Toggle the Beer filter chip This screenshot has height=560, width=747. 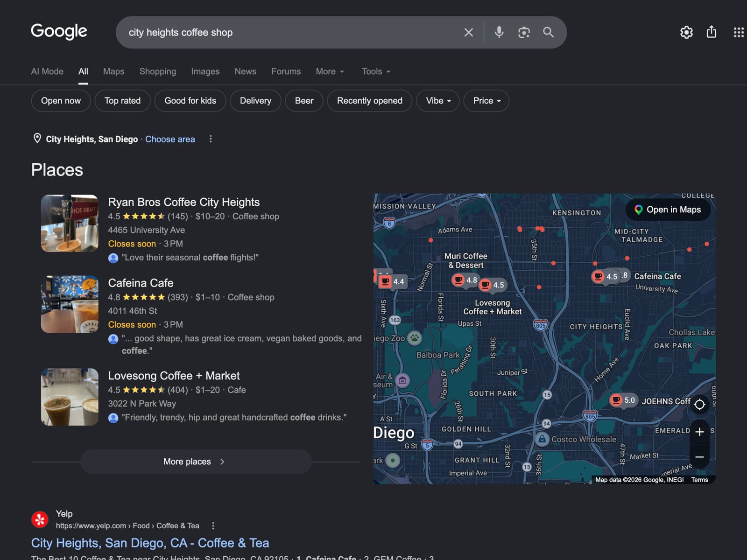(x=304, y=101)
